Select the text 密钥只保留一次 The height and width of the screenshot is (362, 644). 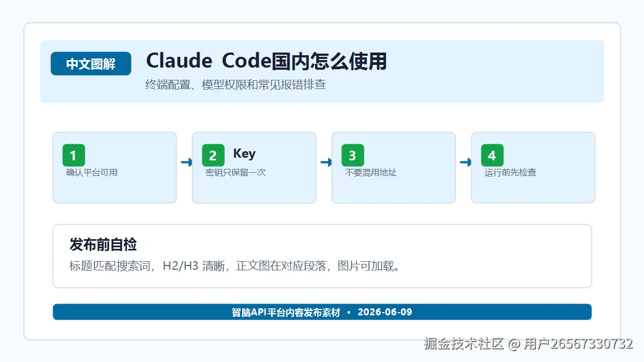pyautogui.click(x=236, y=173)
